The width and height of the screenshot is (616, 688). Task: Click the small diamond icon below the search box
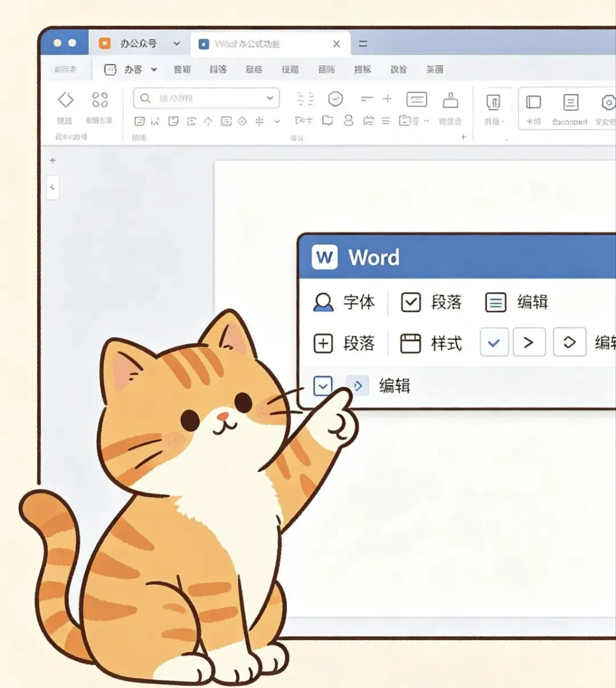coord(242,121)
